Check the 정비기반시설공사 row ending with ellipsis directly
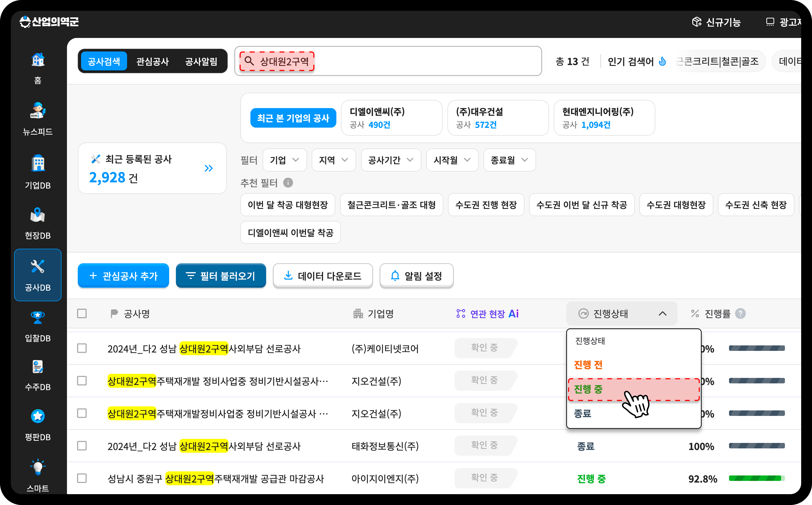This screenshot has height=505, width=812. pyautogui.click(x=82, y=381)
